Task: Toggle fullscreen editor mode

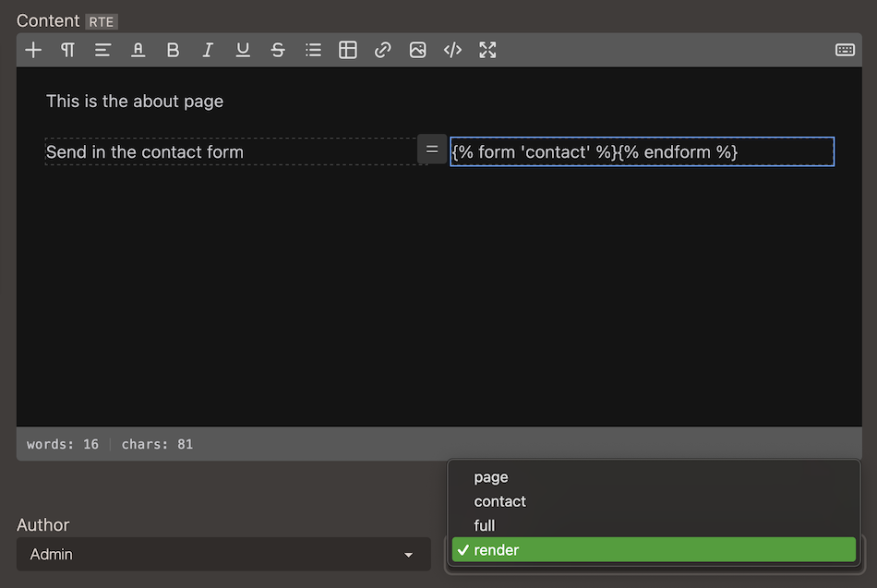Action: coord(487,50)
